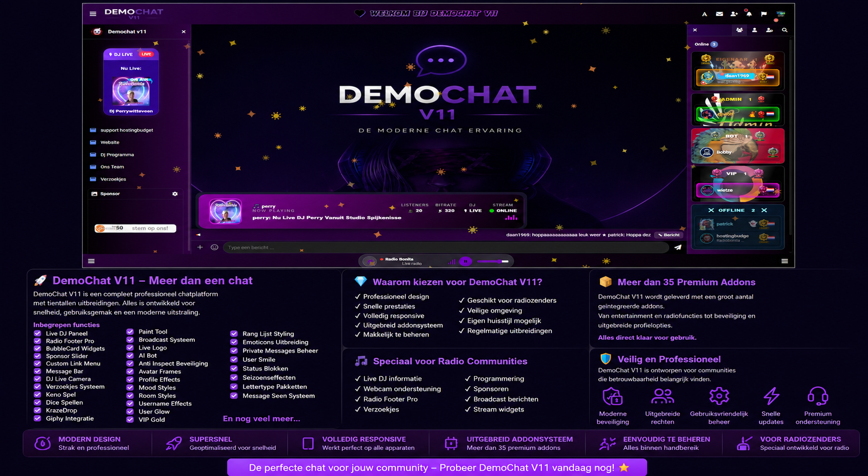Click the search users magnifier
The width and height of the screenshot is (868, 476).
tap(784, 30)
